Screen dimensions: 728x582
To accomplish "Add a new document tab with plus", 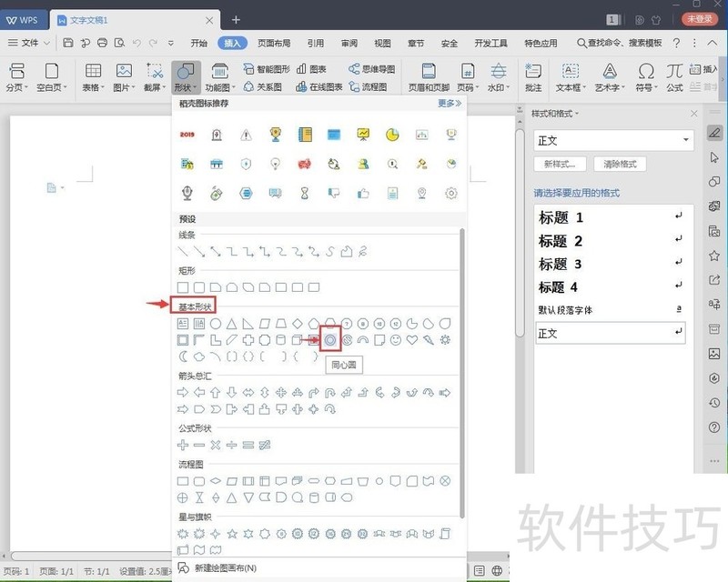I will click(x=236, y=19).
